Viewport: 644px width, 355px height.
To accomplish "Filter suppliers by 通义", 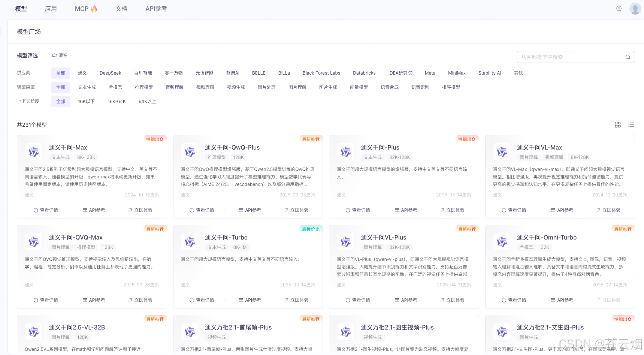I will (82, 73).
